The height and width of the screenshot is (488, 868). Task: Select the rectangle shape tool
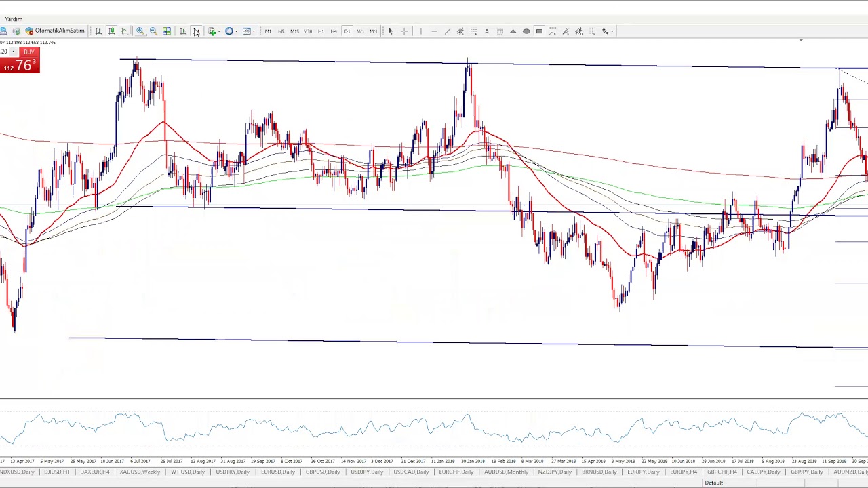pos(539,31)
